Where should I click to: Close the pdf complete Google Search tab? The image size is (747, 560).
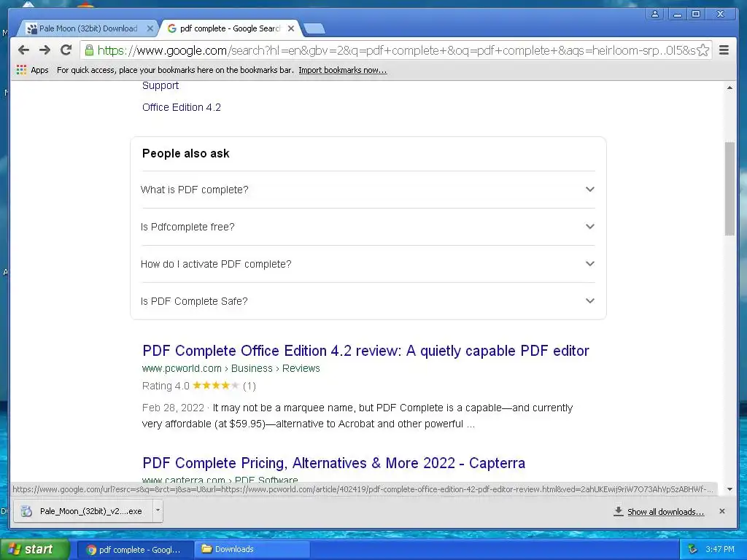coord(291,28)
